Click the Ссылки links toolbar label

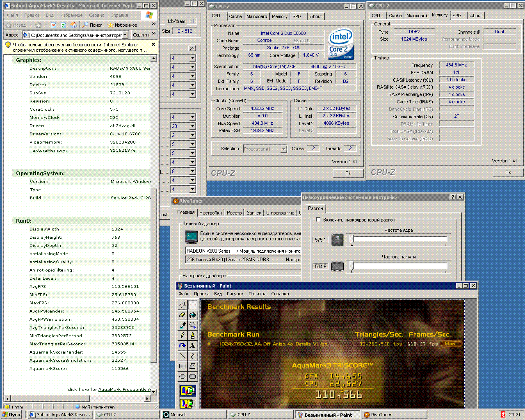(x=141, y=35)
